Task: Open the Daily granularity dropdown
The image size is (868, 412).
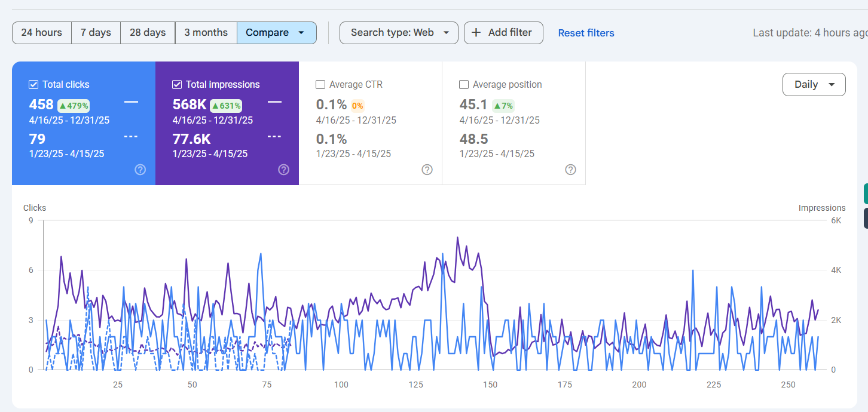Action: tap(814, 84)
